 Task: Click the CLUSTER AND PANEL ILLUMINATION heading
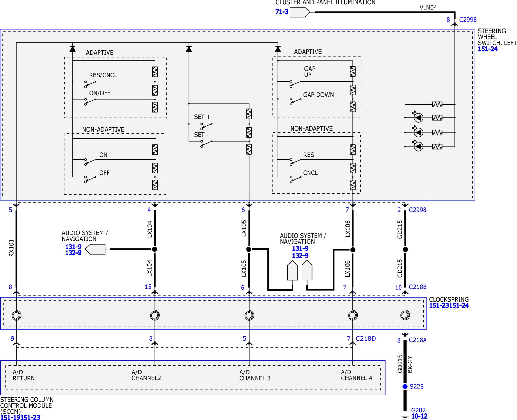click(x=325, y=2)
